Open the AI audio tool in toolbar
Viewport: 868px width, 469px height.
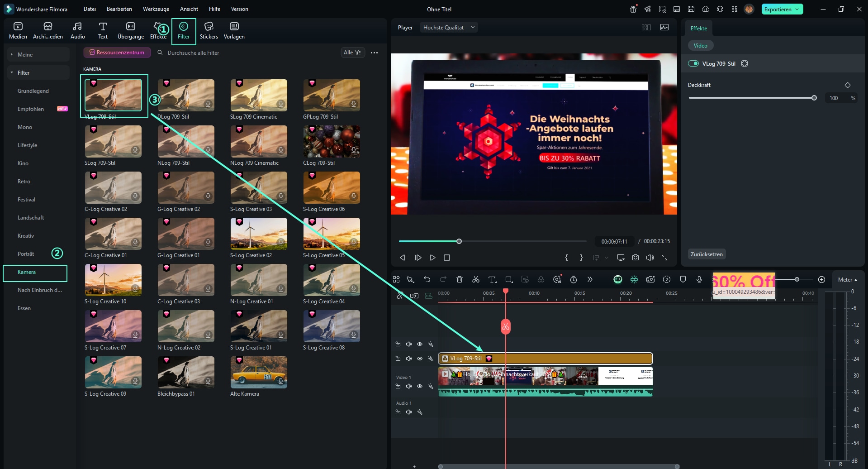point(557,279)
